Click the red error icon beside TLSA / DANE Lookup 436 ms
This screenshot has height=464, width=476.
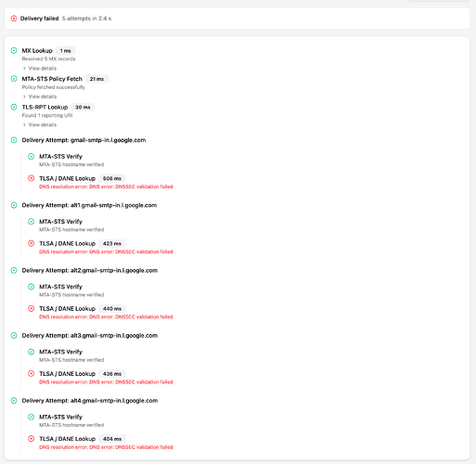tap(31, 374)
